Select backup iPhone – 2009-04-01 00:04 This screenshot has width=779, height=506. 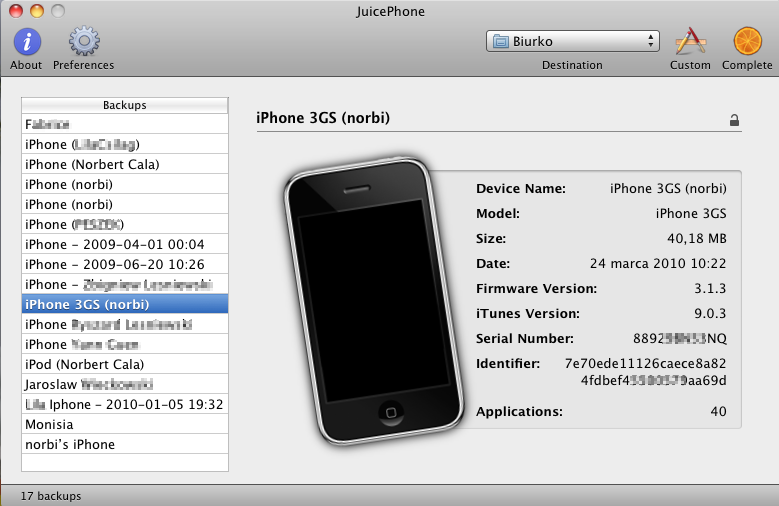[125, 244]
